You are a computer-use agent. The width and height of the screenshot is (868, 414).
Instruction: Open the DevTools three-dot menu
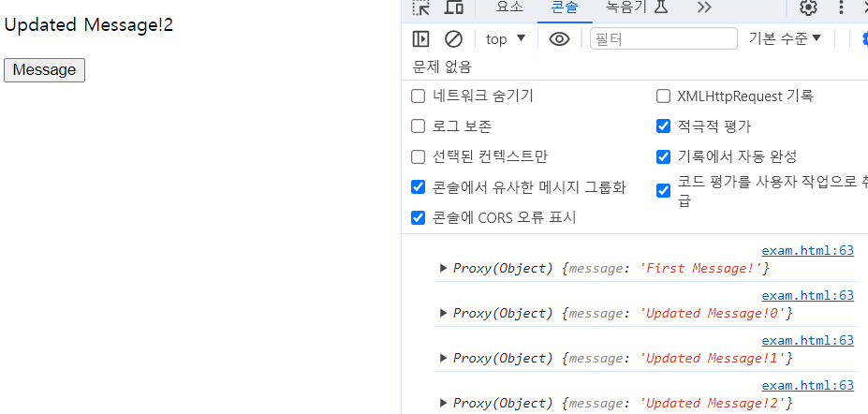tap(841, 7)
